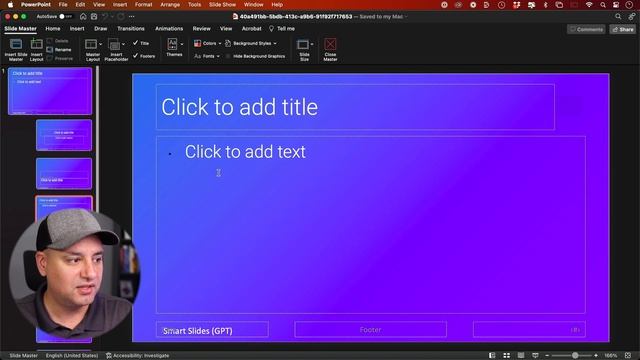Click English (United States) in status bar

pos(72,356)
